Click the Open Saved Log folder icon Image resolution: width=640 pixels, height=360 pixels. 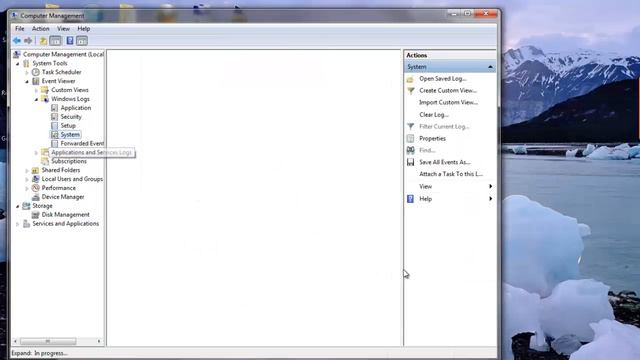(411, 79)
